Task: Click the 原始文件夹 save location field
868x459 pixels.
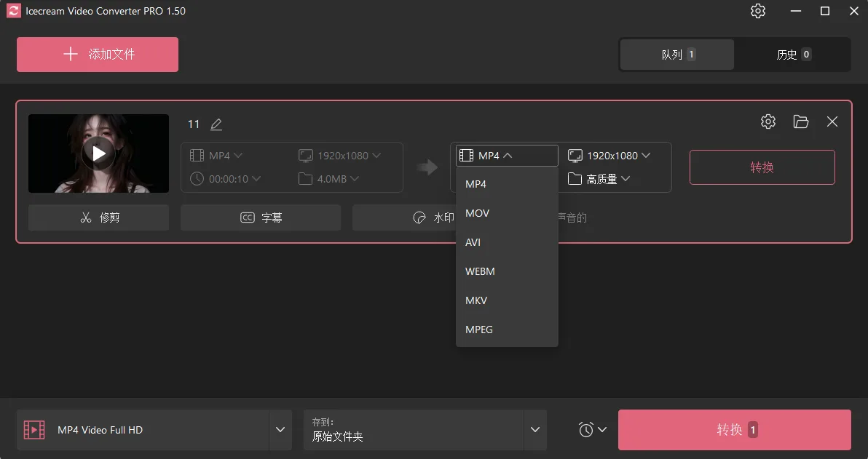Action: pyautogui.click(x=414, y=430)
